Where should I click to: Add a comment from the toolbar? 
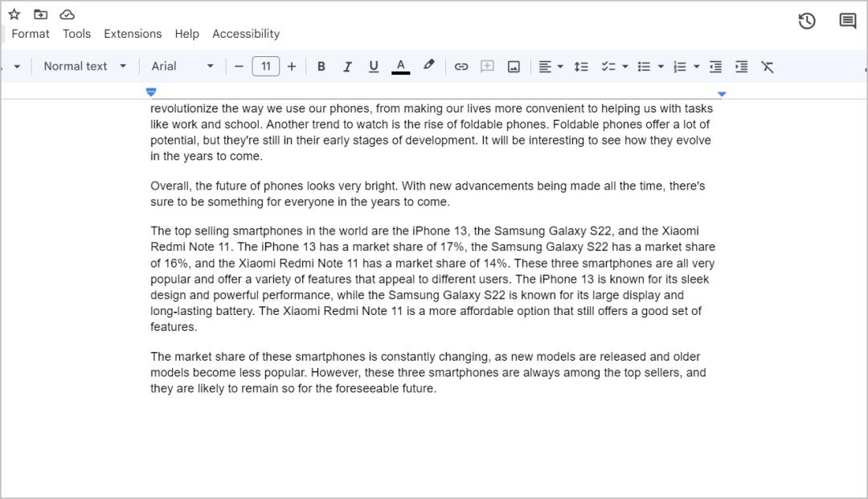click(487, 67)
